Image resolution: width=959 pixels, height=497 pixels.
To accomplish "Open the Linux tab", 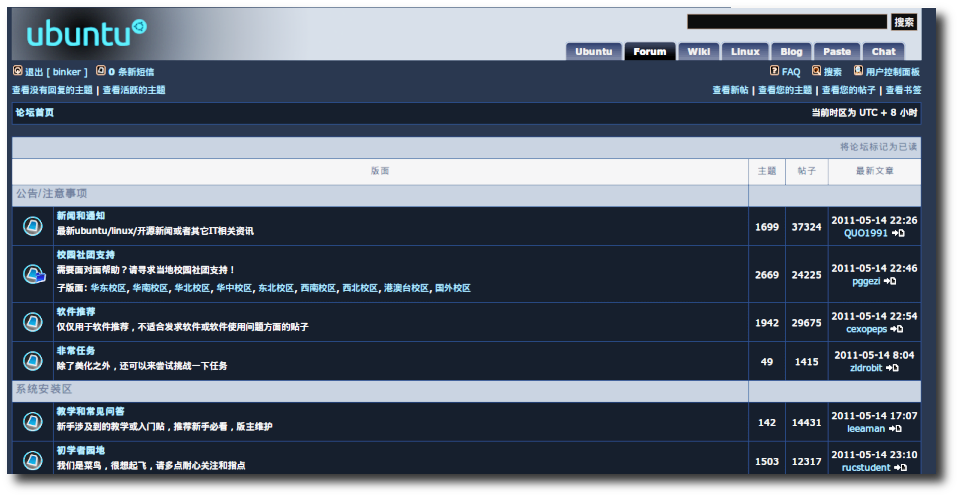I will click(x=745, y=51).
